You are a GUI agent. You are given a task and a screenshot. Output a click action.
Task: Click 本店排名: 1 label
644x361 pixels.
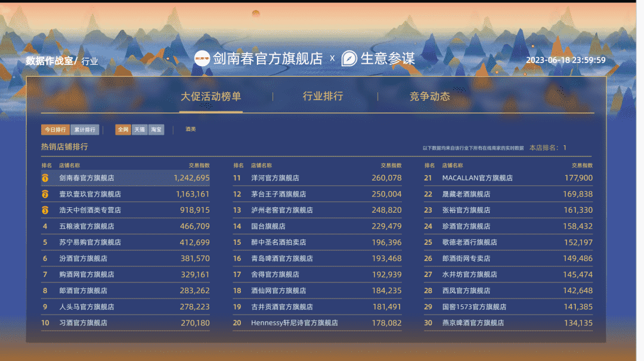pos(548,148)
